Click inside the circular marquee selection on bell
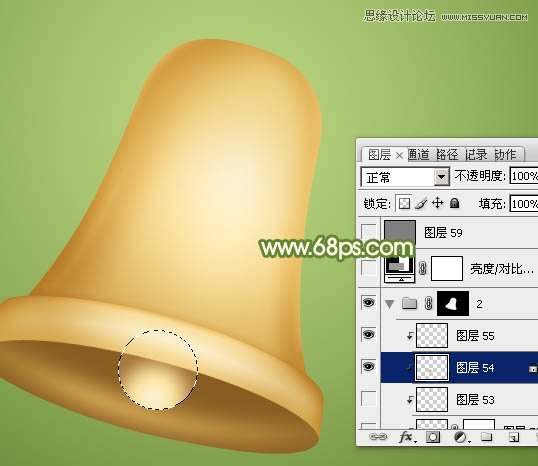This screenshot has height=466, width=538. (x=158, y=370)
